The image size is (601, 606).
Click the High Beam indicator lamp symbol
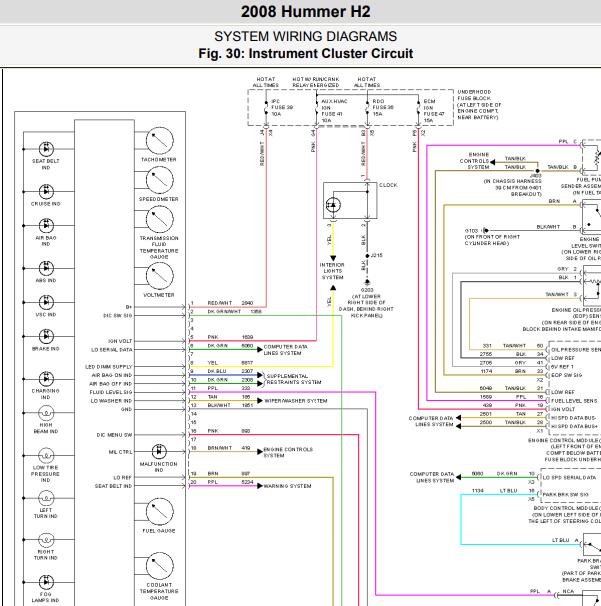(46, 413)
